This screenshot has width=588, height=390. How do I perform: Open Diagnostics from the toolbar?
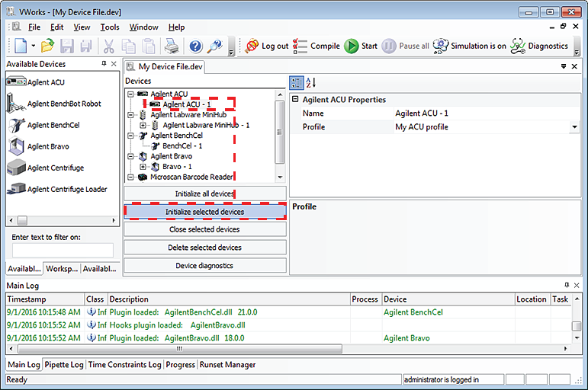pos(539,46)
